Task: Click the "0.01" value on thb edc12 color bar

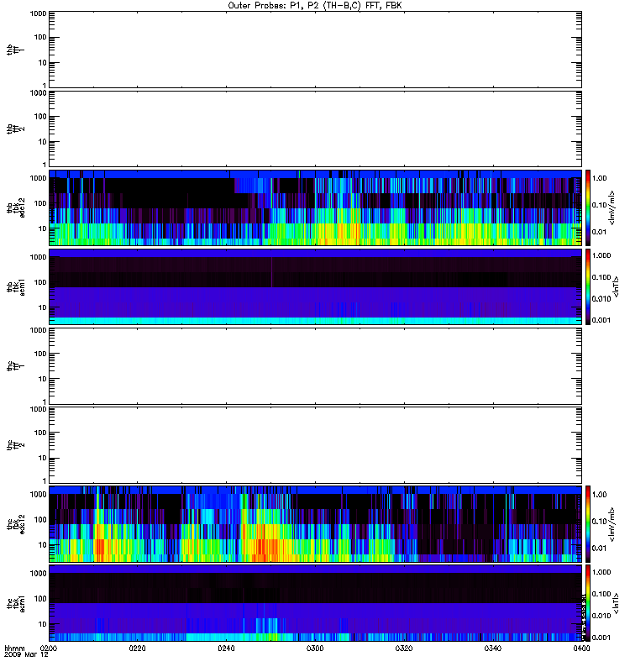Action: click(599, 232)
